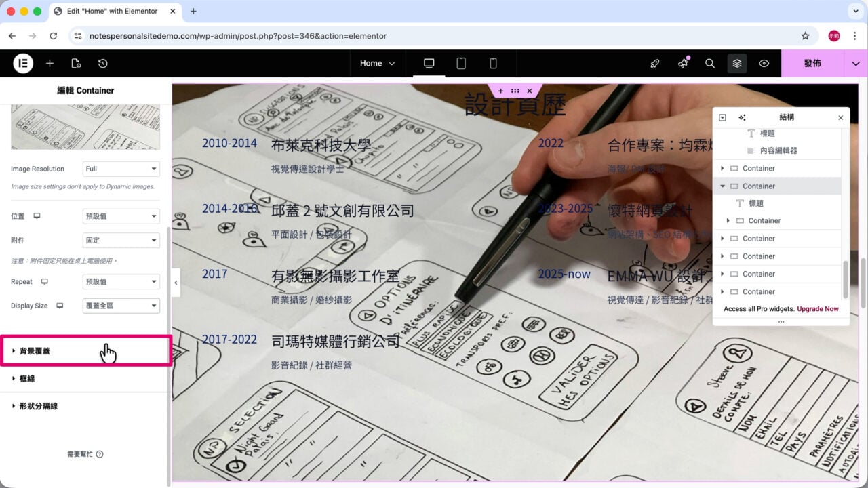Open the Home page selector menu
This screenshot has width=868, height=488.
[378, 63]
